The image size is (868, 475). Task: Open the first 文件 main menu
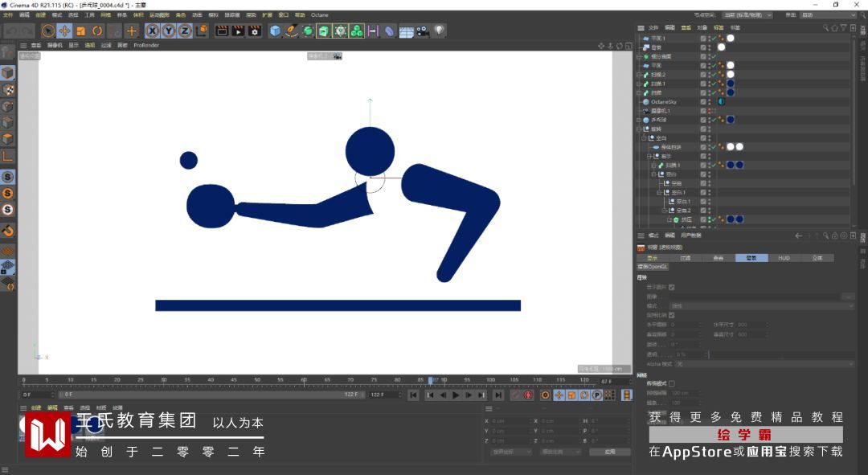tap(8, 15)
